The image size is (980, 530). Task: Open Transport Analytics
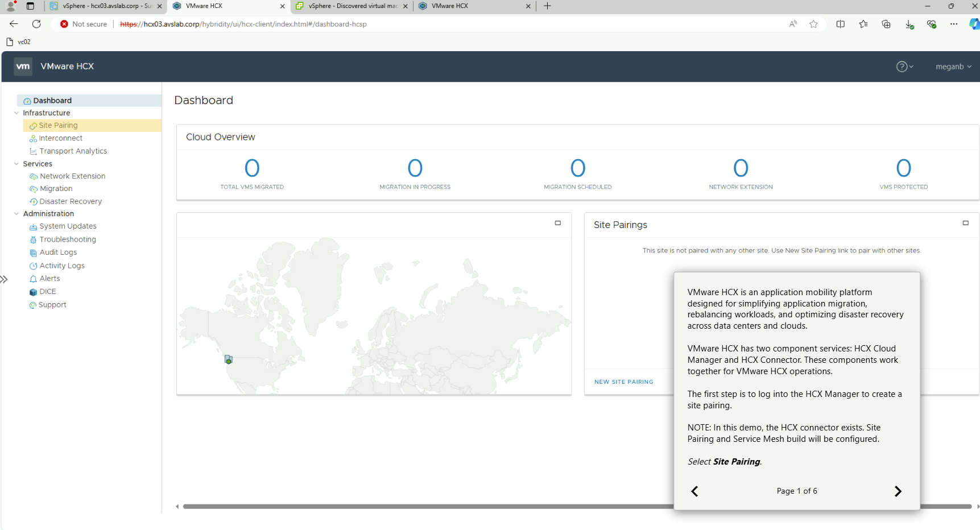(73, 151)
